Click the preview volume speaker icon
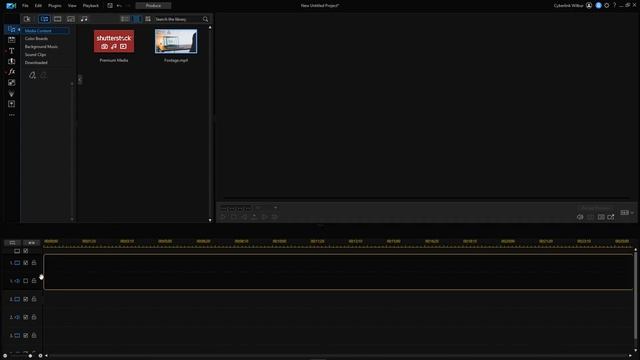This screenshot has height=360, width=640. 580,217
